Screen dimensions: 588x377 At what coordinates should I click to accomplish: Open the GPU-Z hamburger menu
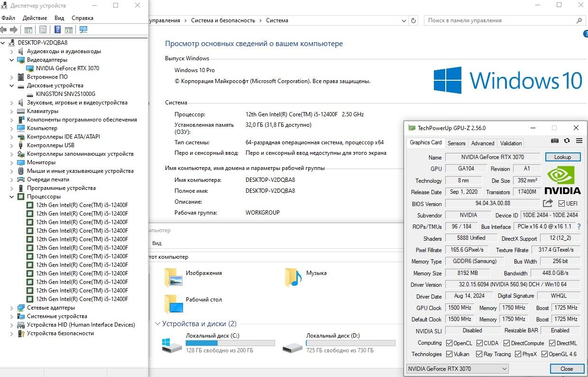[579, 141]
